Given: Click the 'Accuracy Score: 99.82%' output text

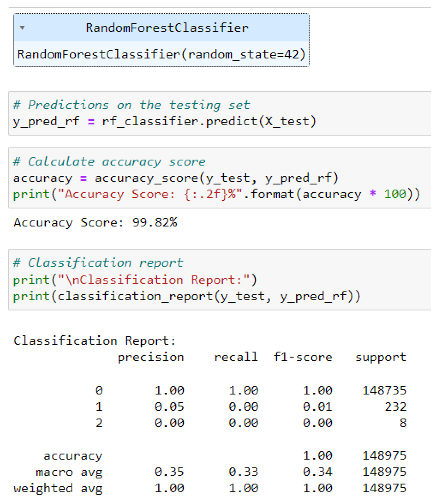Looking at the screenshot, I should pyautogui.click(x=95, y=223).
